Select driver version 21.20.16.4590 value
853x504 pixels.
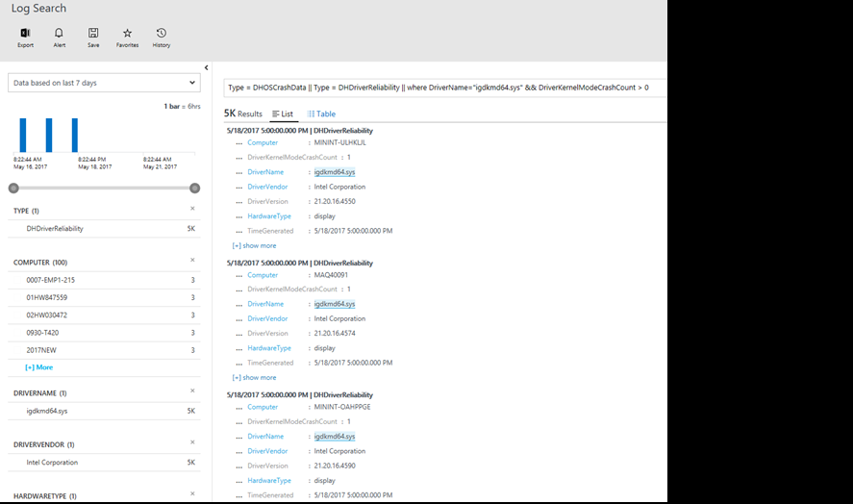point(335,466)
